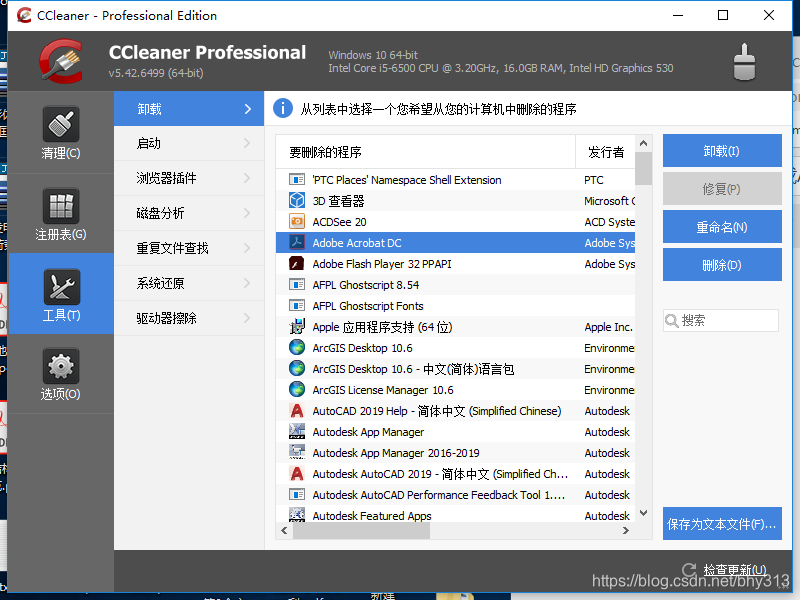Viewport: 800px width, 600px height.
Task: Click the vertical scrollbar down arrow
Action: pyautogui.click(x=643, y=513)
